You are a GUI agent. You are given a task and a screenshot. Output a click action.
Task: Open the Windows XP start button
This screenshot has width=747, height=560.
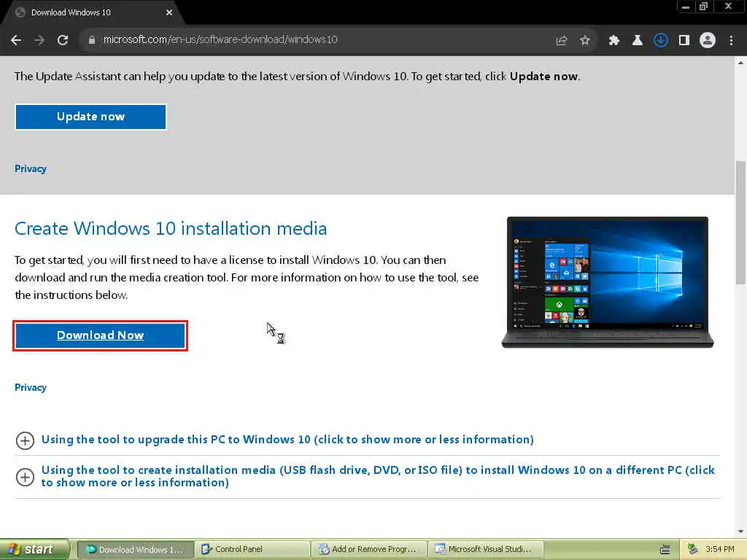[x=34, y=550]
